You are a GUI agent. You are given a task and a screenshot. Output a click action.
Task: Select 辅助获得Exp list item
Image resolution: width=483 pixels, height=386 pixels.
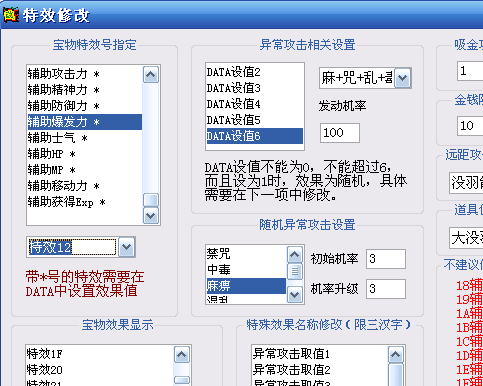tap(85, 202)
